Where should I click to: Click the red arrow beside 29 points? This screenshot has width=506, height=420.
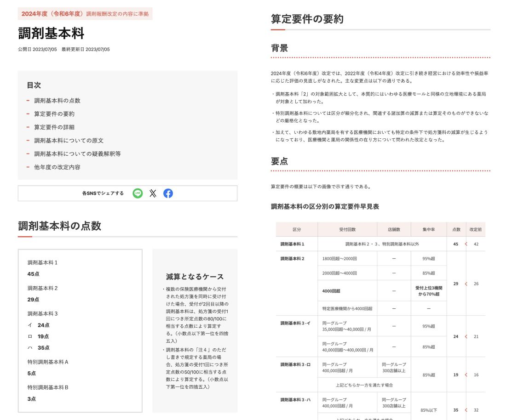(466, 284)
